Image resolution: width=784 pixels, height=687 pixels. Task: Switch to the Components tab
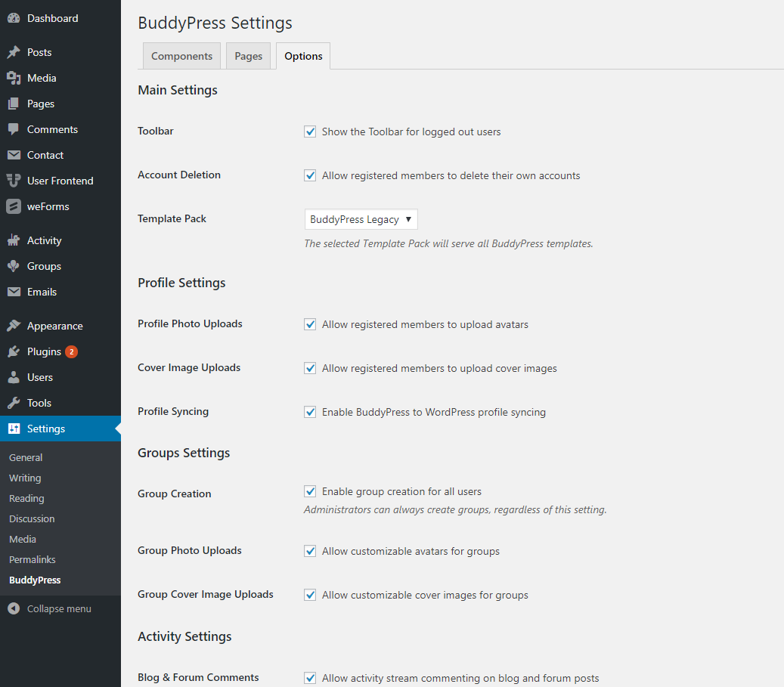[x=181, y=56]
